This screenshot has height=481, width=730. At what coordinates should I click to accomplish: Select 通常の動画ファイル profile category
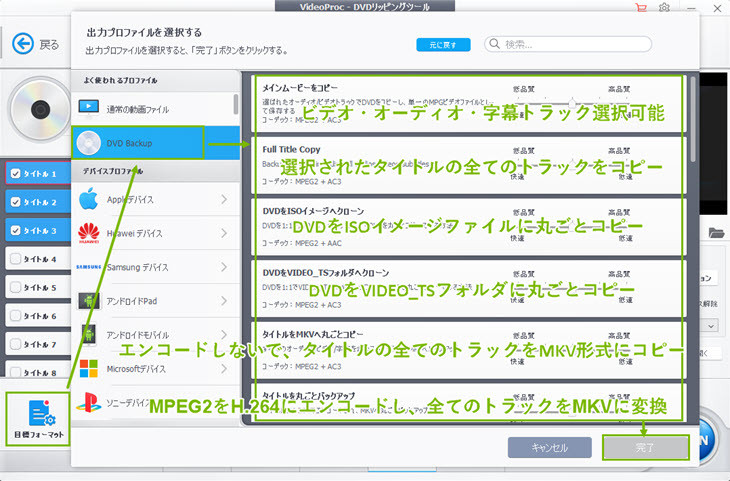(x=155, y=109)
